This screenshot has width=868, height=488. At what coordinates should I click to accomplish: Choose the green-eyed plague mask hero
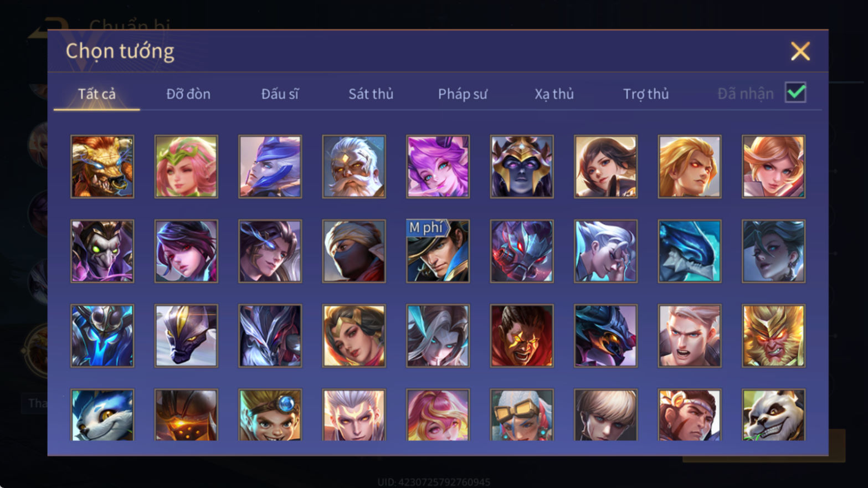tap(102, 251)
